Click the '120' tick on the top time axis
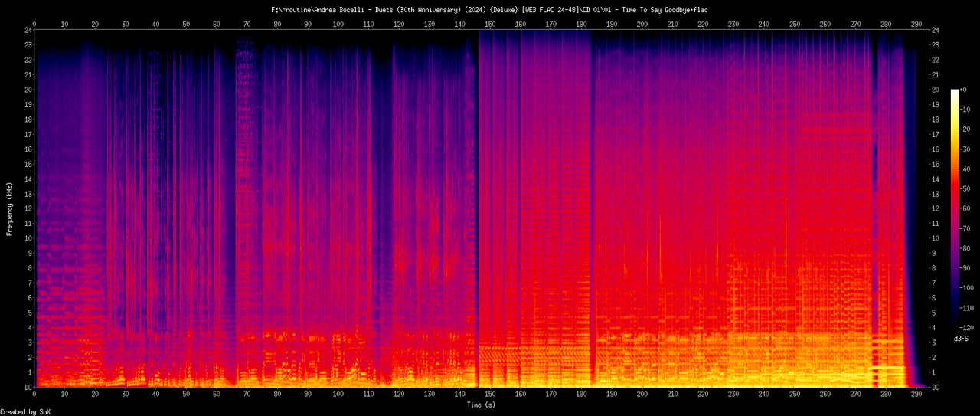This screenshot has height=416, width=980. click(399, 24)
